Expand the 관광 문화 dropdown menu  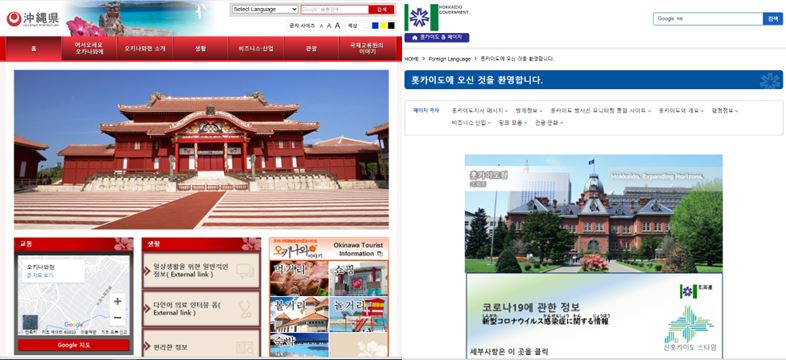[x=548, y=122]
